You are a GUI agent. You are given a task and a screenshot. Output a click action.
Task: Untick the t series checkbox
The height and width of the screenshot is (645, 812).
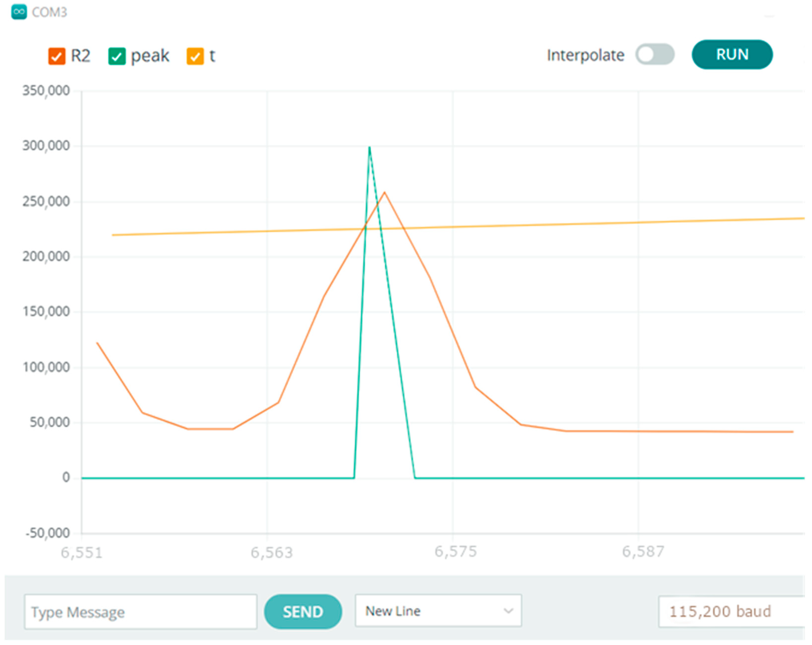pos(195,57)
